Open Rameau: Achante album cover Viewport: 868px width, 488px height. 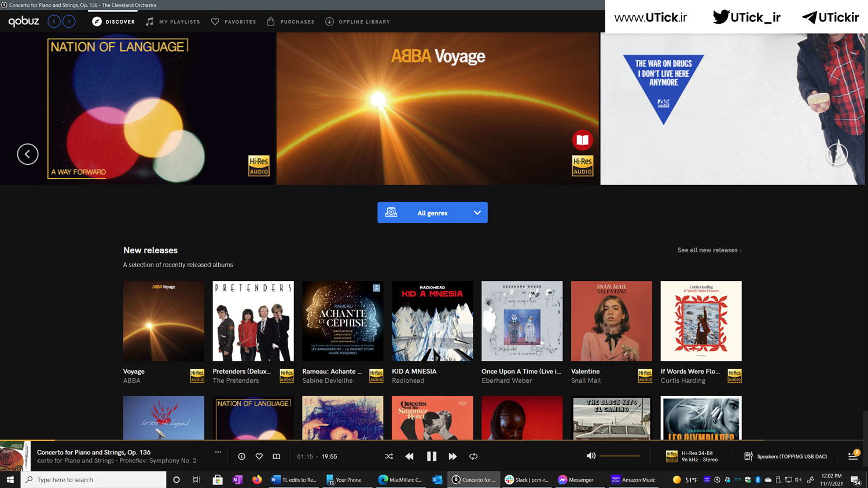[x=343, y=321]
